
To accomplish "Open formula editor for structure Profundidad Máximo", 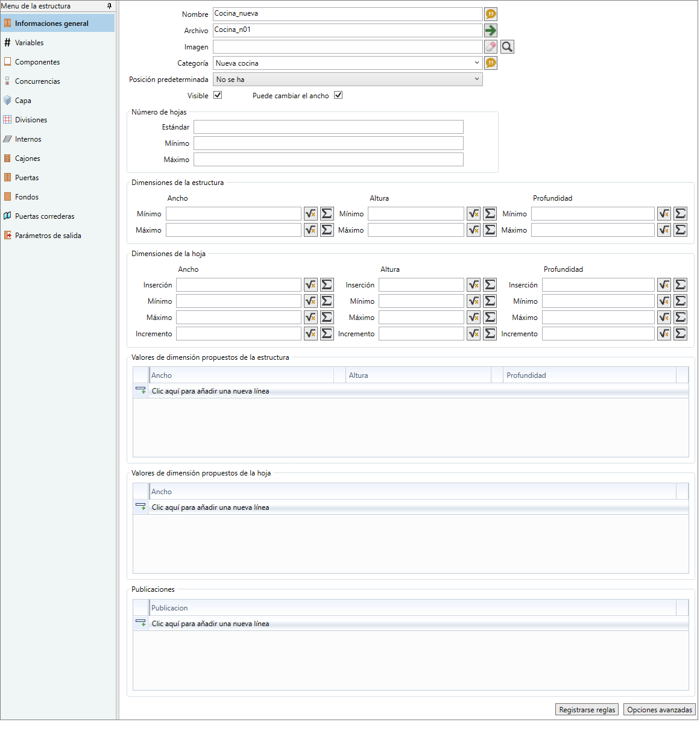I will 664,230.
